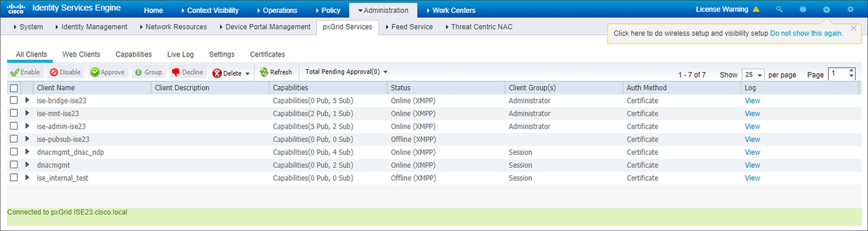
Task: Open the Threat Centric NAC submenu
Action: (x=479, y=27)
